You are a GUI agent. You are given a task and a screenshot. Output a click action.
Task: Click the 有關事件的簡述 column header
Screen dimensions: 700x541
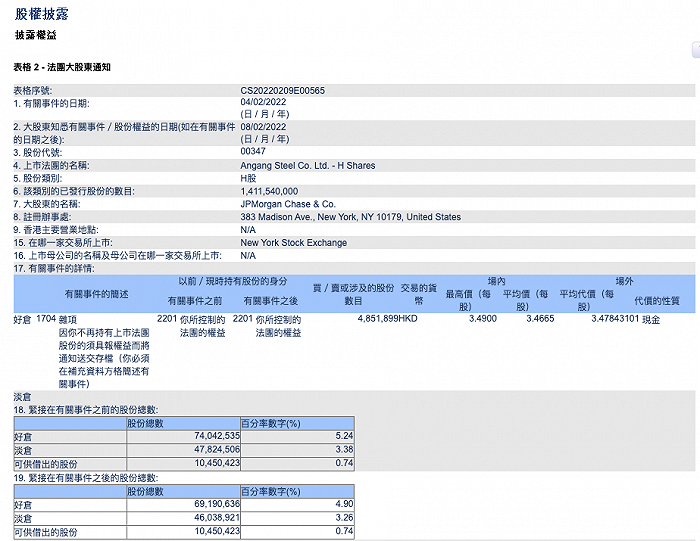click(96, 294)
